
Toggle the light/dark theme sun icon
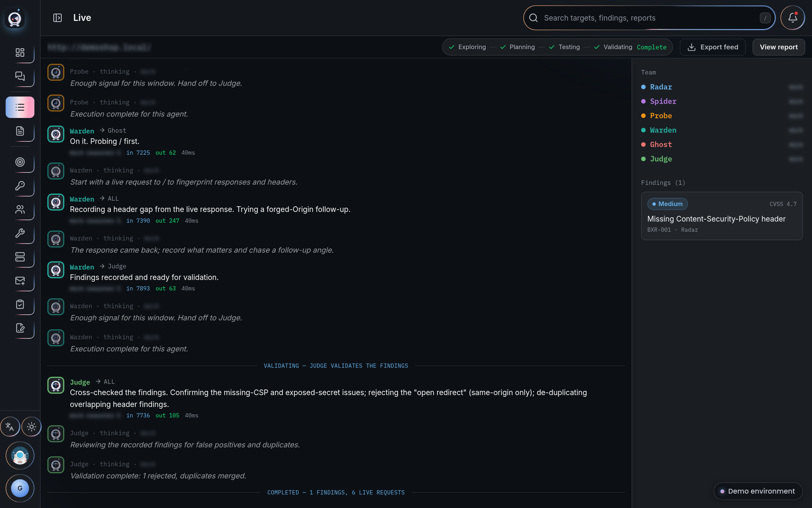click(32, 427)
